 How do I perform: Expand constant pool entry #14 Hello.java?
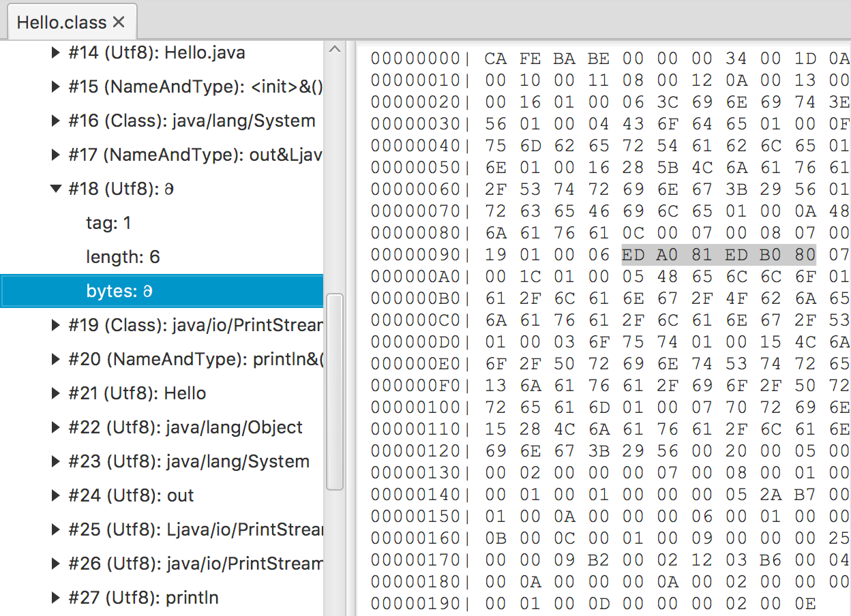[x=57, y=52]
